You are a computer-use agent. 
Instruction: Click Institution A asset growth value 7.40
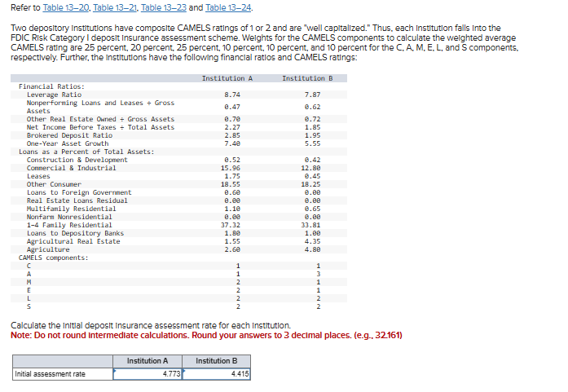pos(232,143)
